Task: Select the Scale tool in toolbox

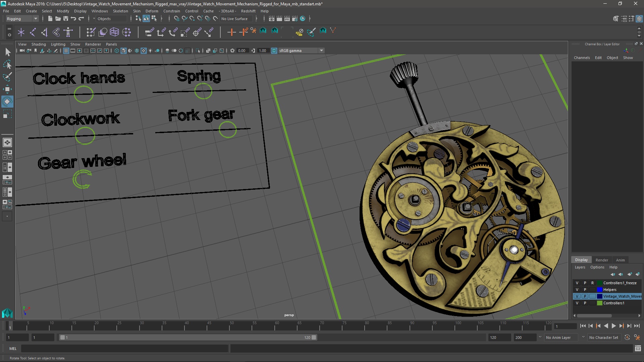Action: (7, 114)
